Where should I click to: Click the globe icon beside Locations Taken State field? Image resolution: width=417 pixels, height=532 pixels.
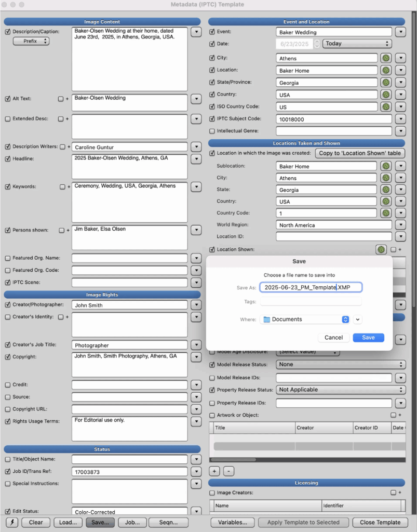pos(386,190)
